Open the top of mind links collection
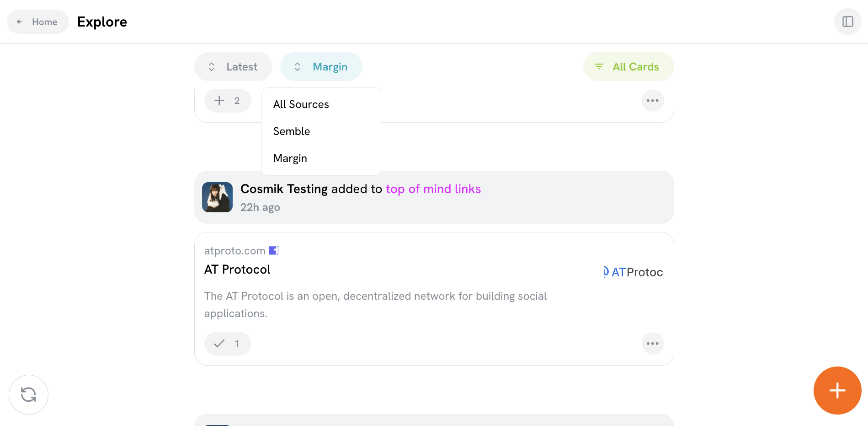 [x=433, y=189]
